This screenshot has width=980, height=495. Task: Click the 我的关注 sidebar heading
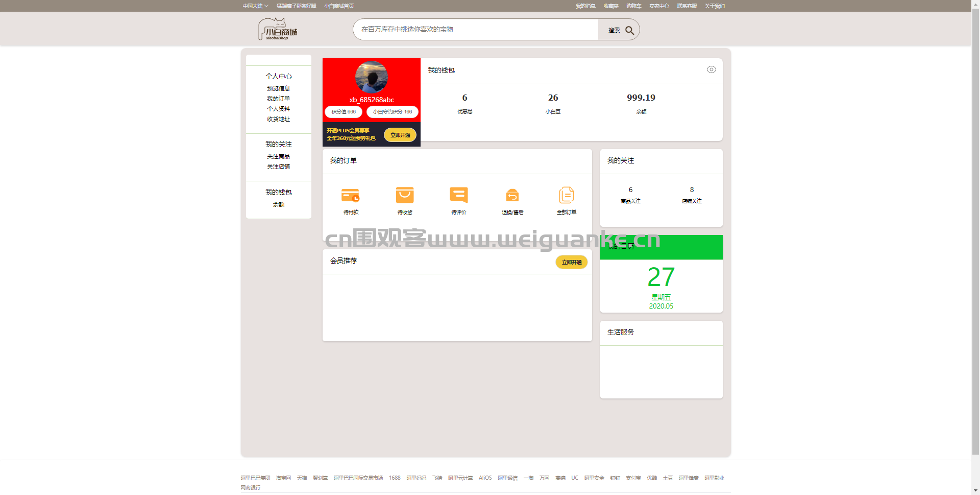(x=279, y=144)
